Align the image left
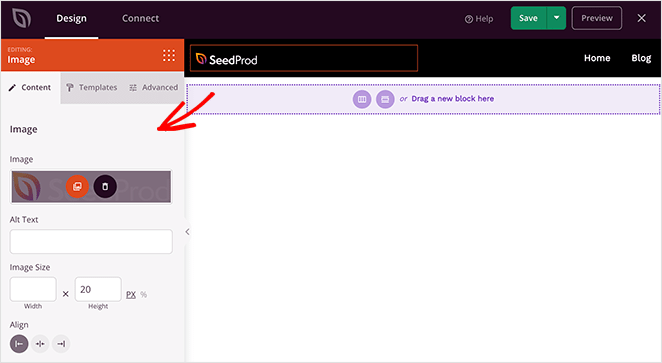The width and height of the screenshot is (662, 363). (x=19, y=344)
